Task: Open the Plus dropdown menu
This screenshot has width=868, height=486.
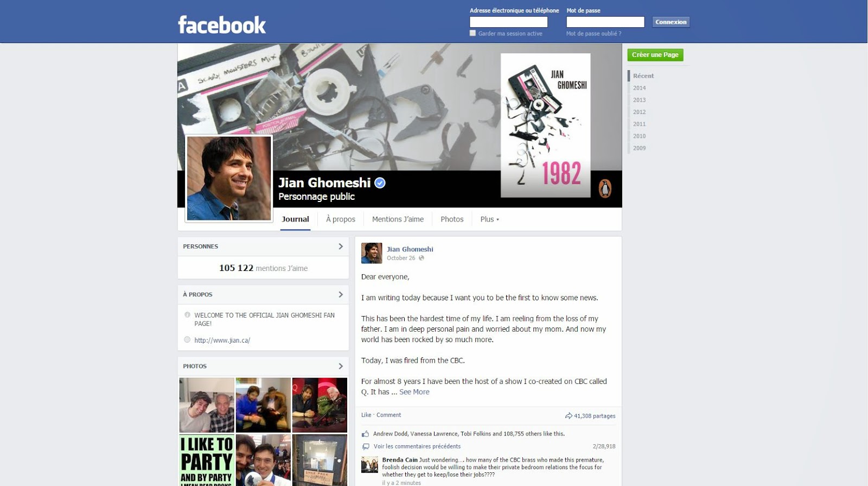Action: (489, 219)
